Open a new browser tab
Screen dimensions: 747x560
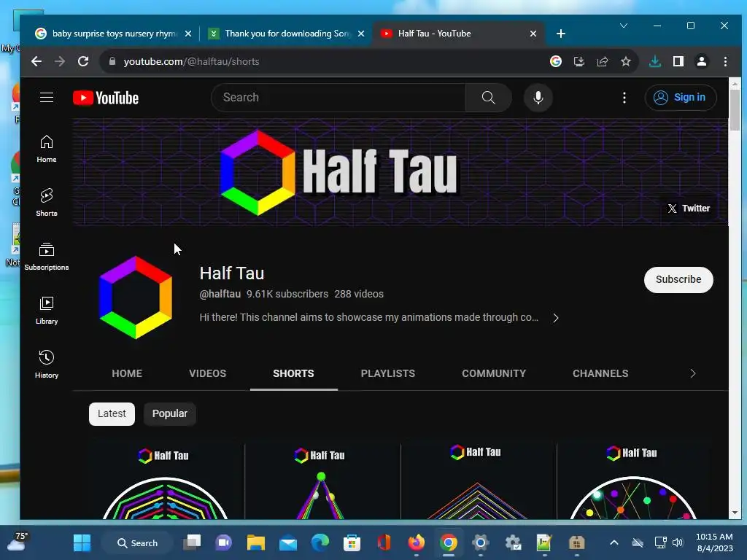561,34
